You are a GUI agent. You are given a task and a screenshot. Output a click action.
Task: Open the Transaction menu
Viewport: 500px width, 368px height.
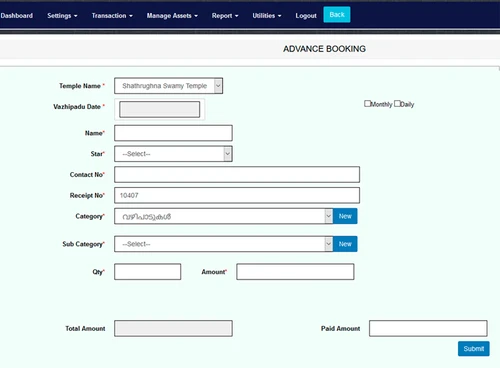(x=112, y=16)
